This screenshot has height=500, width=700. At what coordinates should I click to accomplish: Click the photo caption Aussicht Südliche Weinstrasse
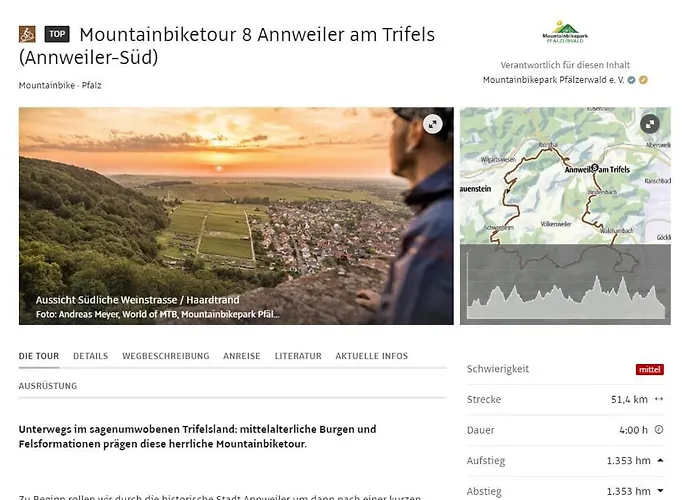tap(138, 300)
